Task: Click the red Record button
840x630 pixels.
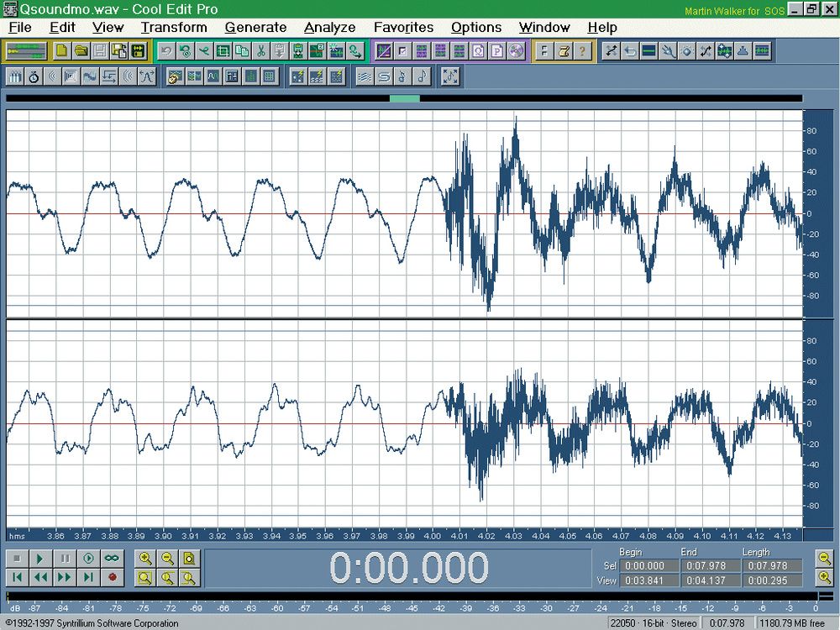Action: click(x=112, y=577)
